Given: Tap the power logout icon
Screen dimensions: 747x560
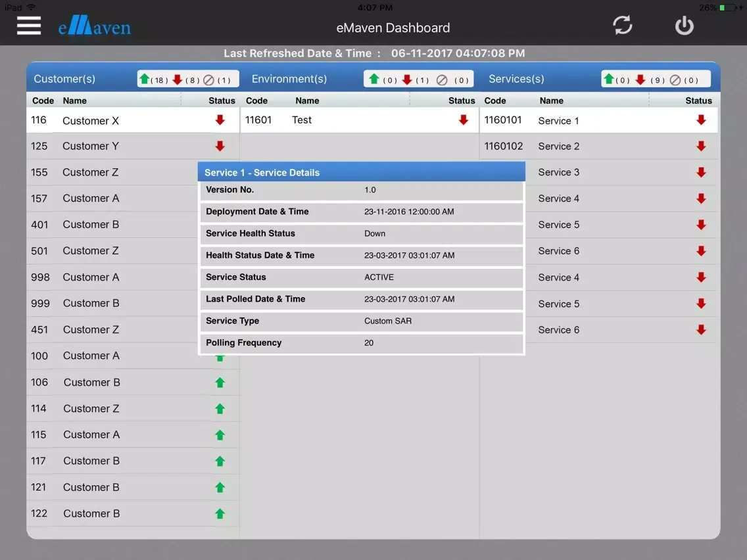Looking at the screenshot, I should (x=684, y=26).
